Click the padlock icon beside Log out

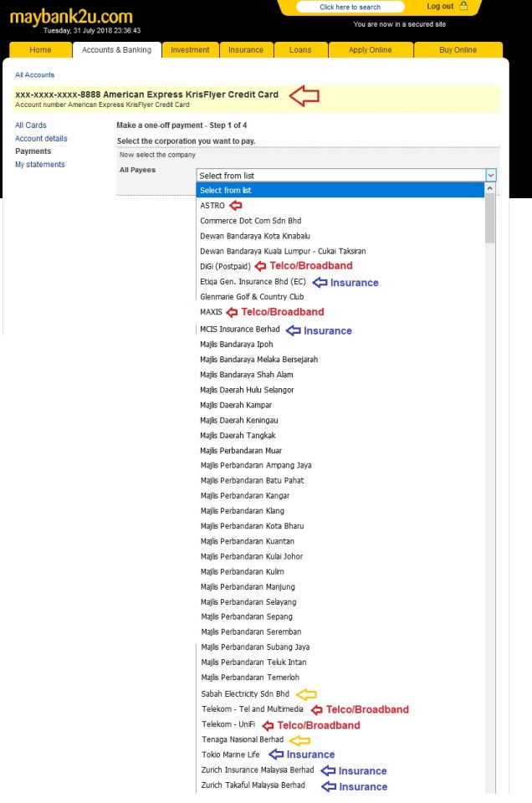tap(464, 7)
